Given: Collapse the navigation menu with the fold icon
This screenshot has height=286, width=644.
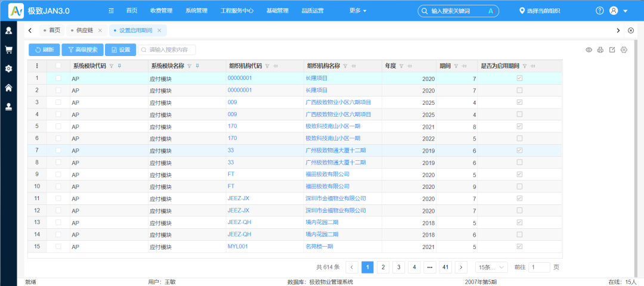Looking at the screenshot, I should [x=111, y=11].
